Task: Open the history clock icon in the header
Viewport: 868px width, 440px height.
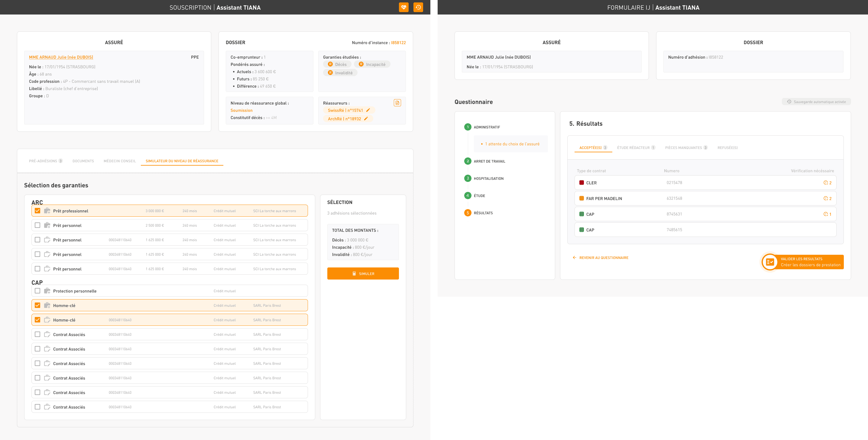Action: point(418,8)
